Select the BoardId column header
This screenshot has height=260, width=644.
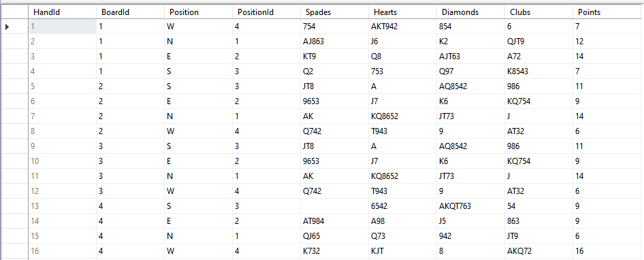(130, 12)
